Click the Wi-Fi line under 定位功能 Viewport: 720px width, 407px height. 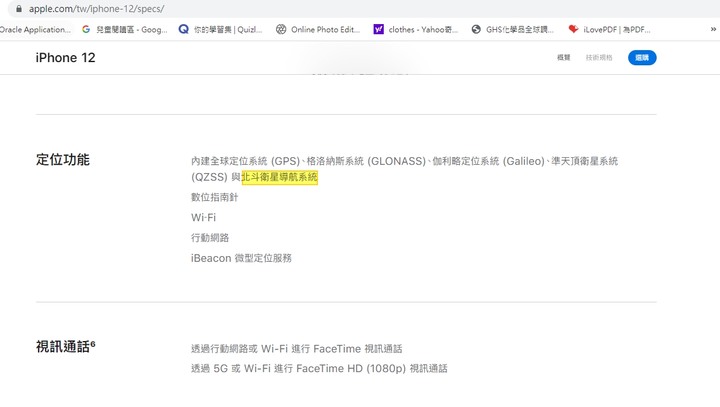203,218
